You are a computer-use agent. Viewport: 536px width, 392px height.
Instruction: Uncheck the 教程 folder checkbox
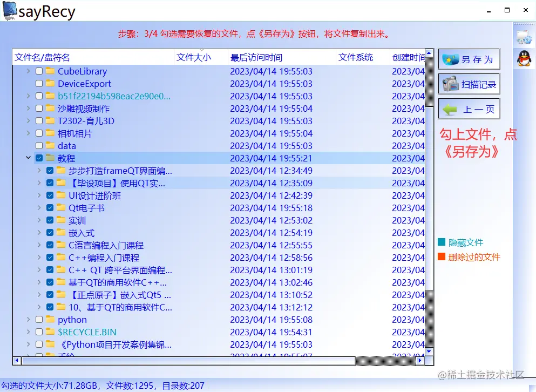click(x=39, y=158)
